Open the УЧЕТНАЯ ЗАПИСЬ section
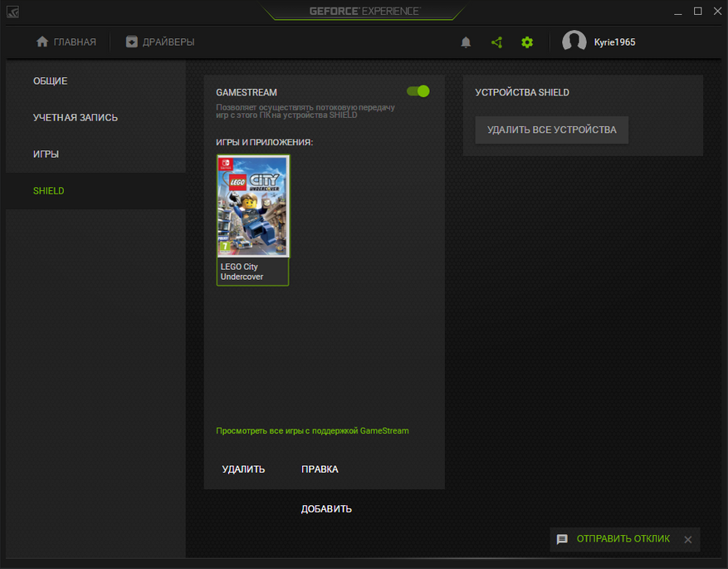The height and width of the screenshot is (569, 728). (x=95, y=117)
